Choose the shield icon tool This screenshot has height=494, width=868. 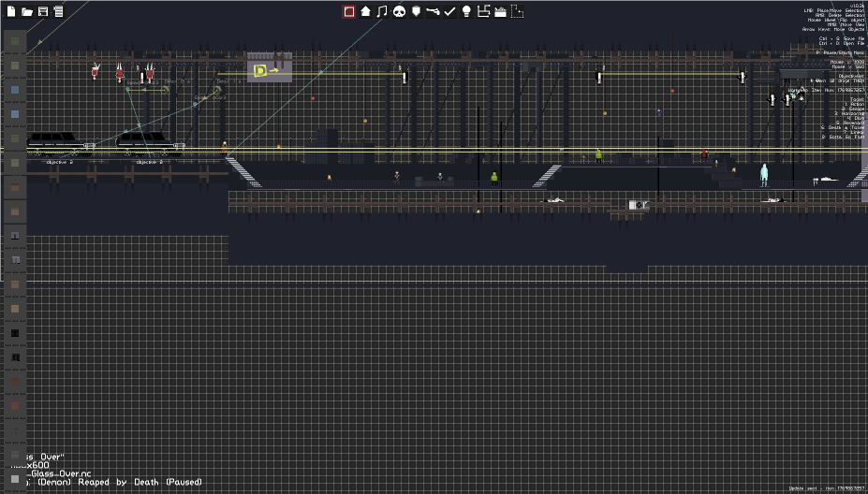tap(416, 11)
